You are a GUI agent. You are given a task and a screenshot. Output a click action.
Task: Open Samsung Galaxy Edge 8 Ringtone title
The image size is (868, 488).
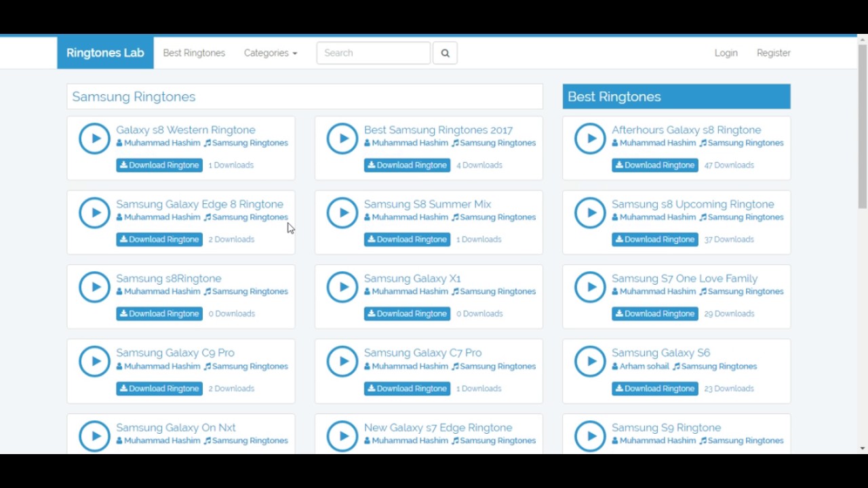point(199,204)
